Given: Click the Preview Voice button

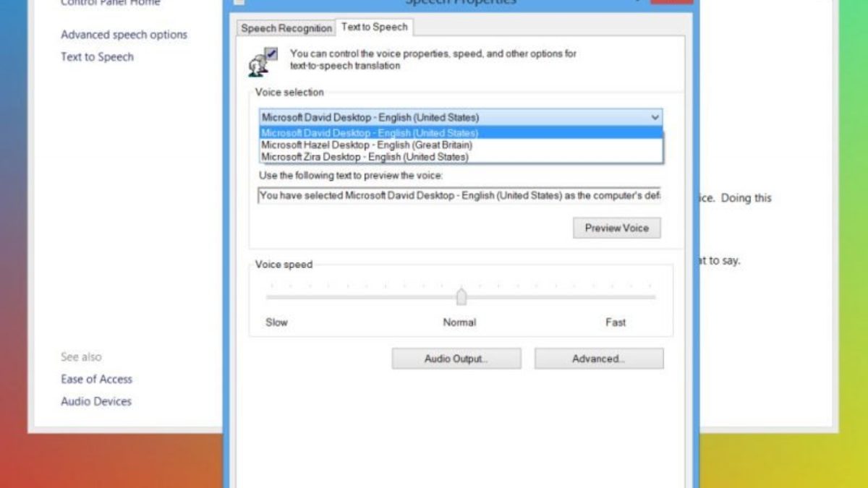Looking at the screenshot, I should pos(617,228).
